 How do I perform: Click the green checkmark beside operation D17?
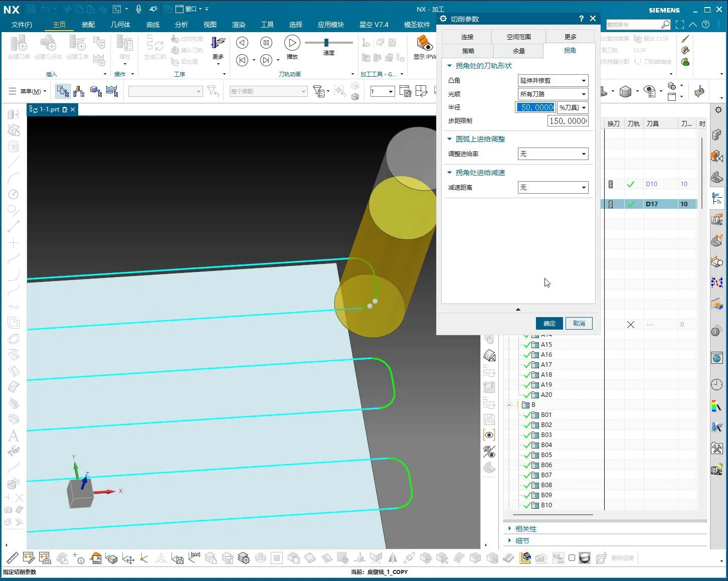pyautogui.click(x=631, y=204)
